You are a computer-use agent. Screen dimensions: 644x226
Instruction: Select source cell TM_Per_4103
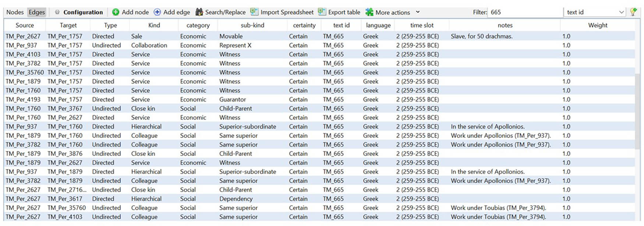pyautogui.click(x=23, y=54)
